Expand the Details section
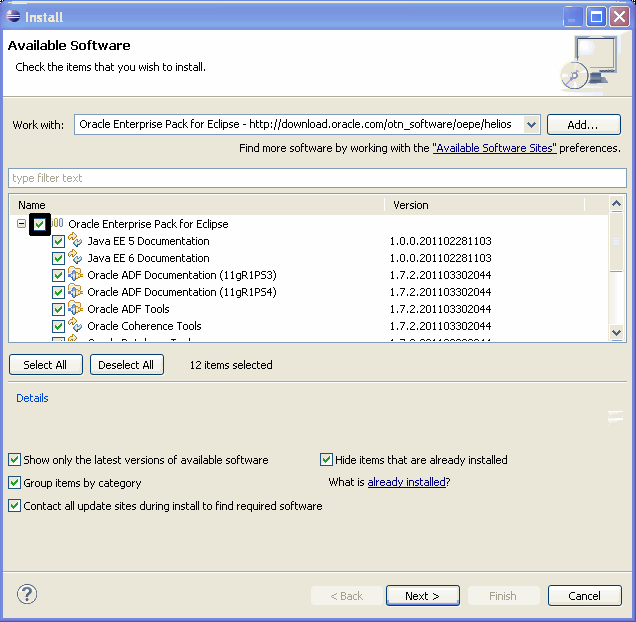 [32, 398]
